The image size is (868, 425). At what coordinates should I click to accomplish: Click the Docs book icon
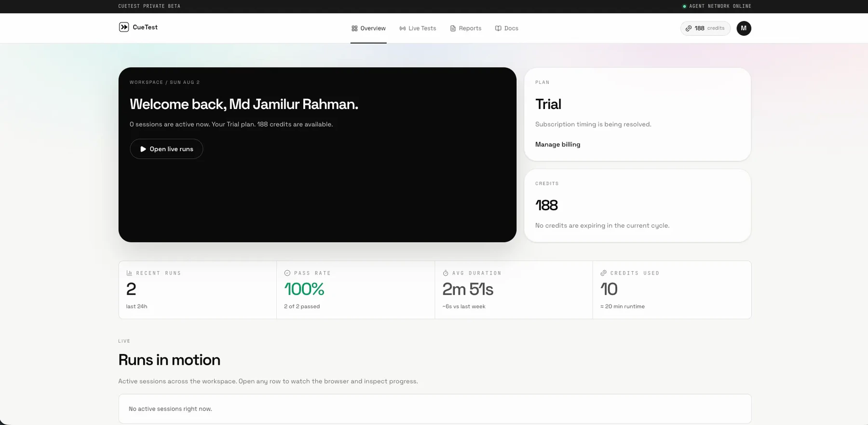498,28
